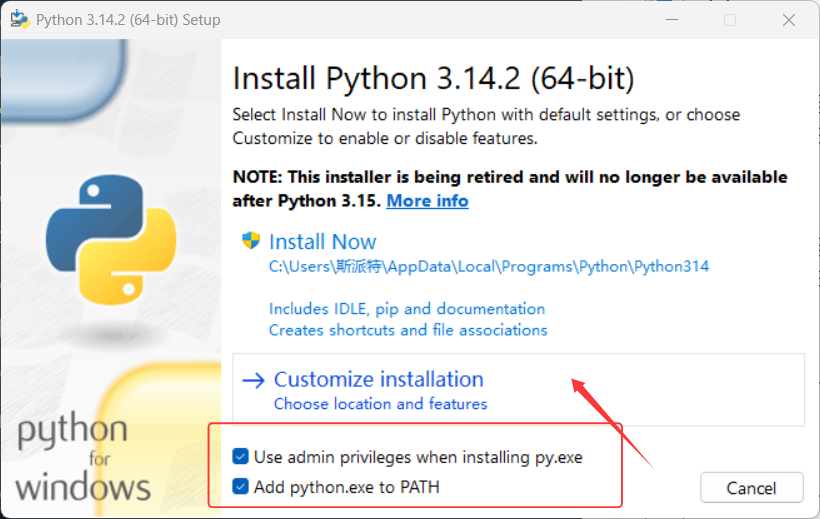820x519 pixels.
Task: Click 'Includes IDLE, pip and documentation' text
Action: click(x=407, y=309)
